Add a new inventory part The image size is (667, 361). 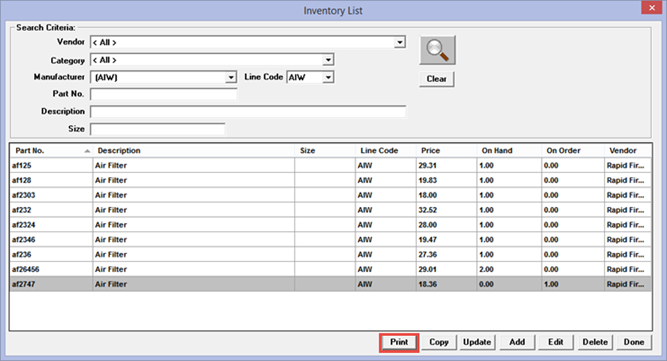[517, 342]
